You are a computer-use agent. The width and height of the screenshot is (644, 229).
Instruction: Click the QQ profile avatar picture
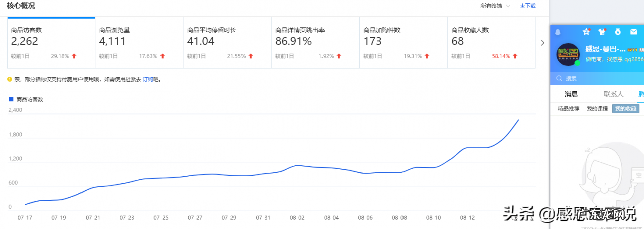(x=568, y=54)
